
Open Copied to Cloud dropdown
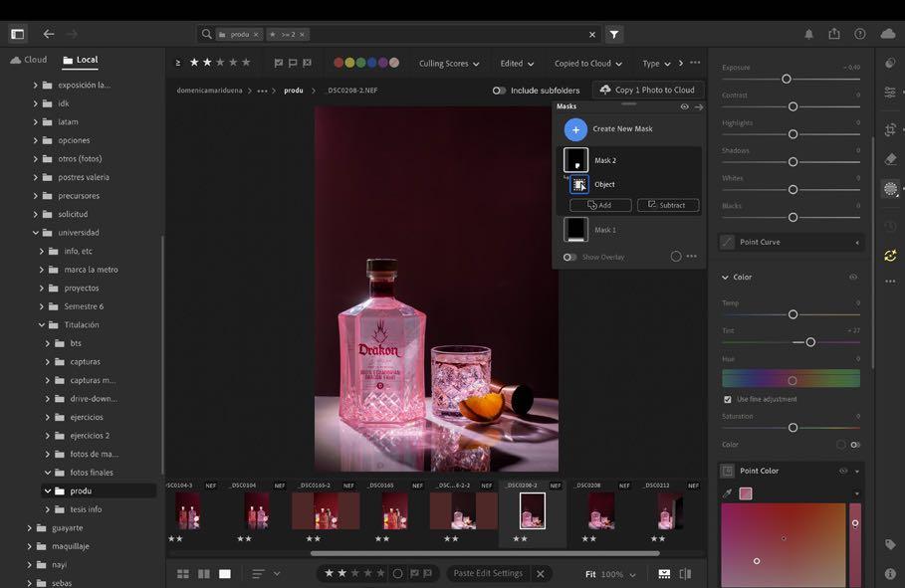[x=588, y=64]
